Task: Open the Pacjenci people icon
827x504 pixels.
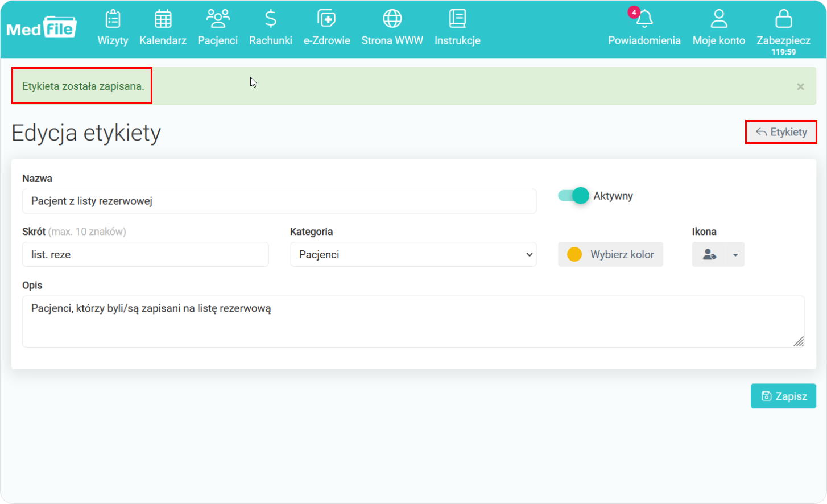Action: (x=218, y=19)
